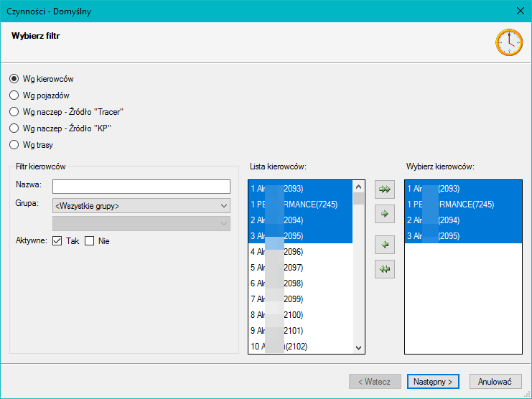
Task: Click the add all drivers double-arrow button
Action: point(386,189)
